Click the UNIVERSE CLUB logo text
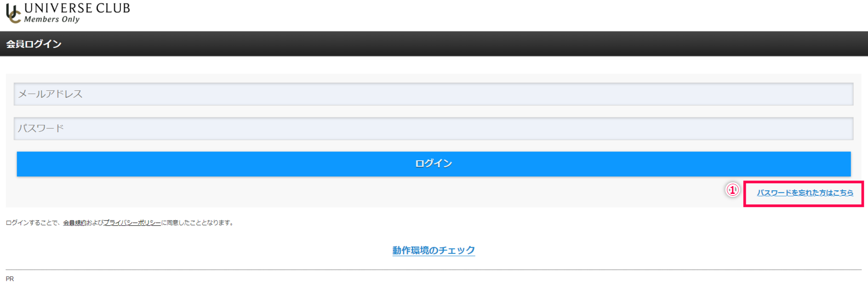Image resolution: width=868 pixels, height=286 pixels. tap(77, 8)
